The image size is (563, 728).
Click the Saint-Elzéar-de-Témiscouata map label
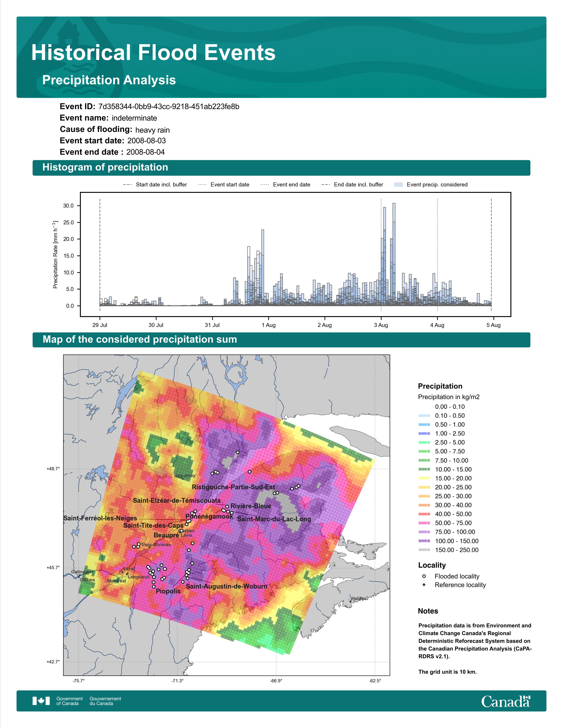pos(177,500)
